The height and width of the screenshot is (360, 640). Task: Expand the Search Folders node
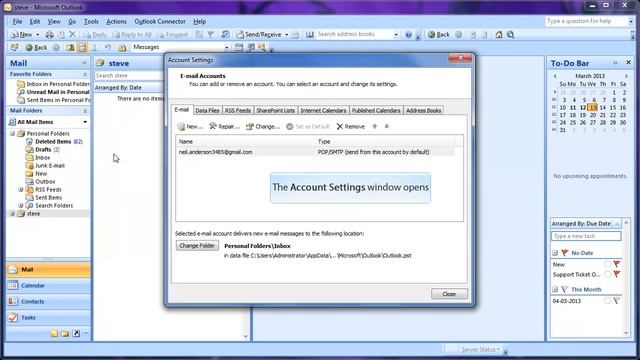[21, 206]
